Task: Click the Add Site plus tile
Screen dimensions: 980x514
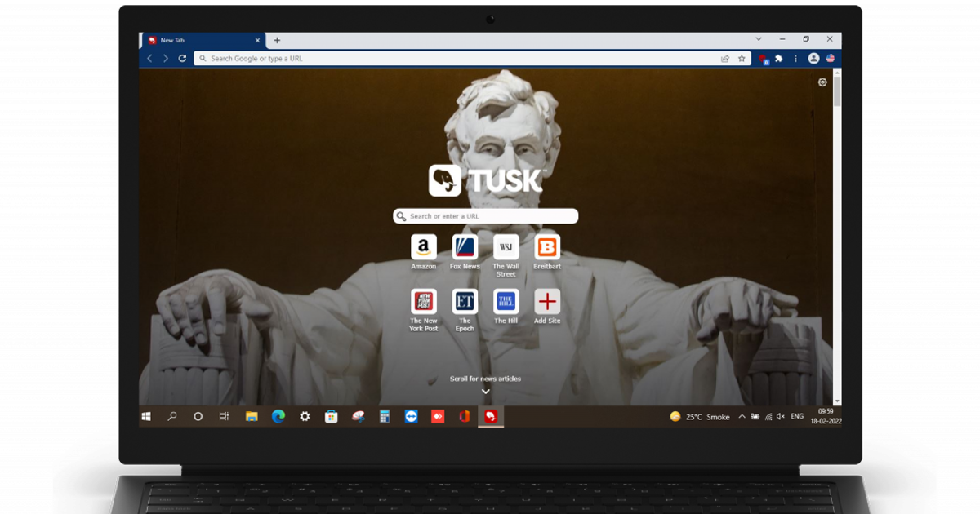Action: (547, 302)
